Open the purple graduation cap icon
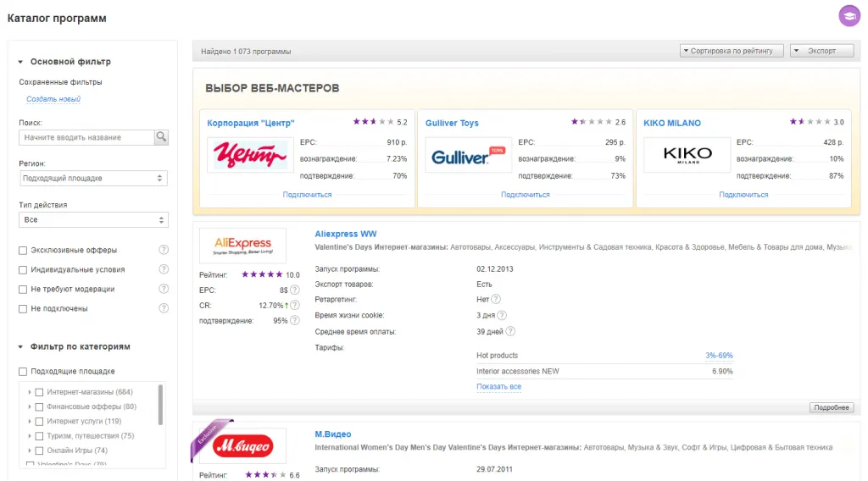Viewport: 868px width, 481px height. point(849,15)
